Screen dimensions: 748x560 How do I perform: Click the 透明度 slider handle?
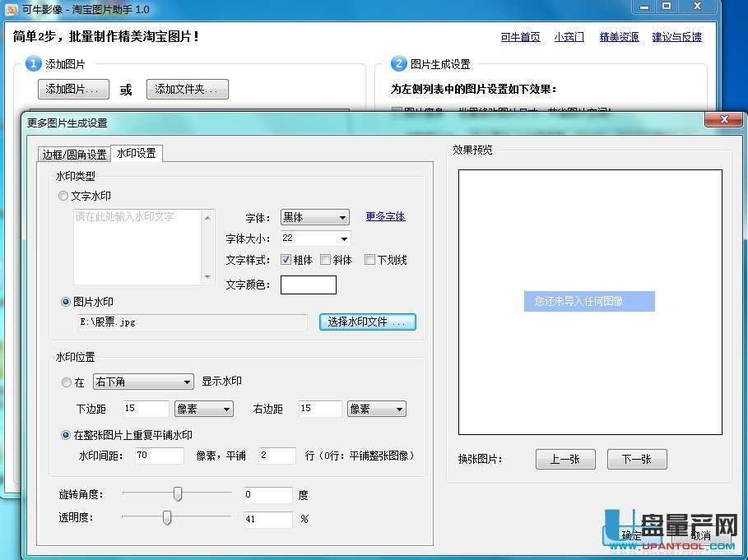(169, 518)
